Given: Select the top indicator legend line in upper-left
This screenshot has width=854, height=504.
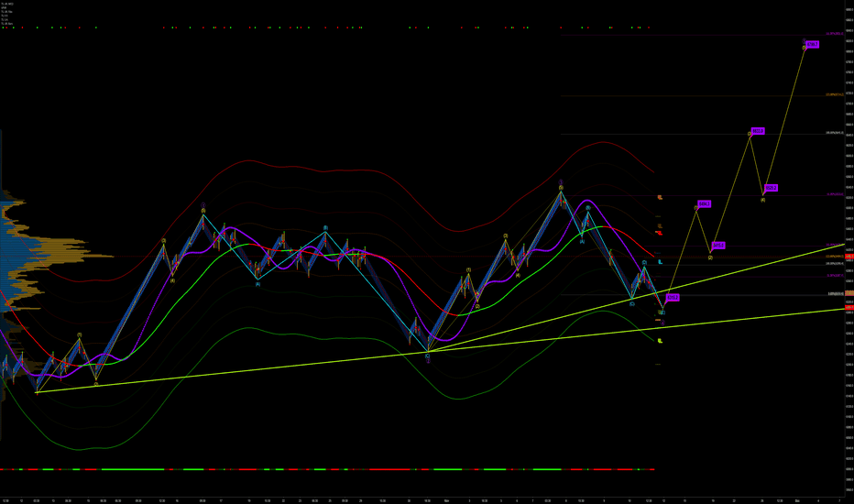Looking at the screenshot, I should pyautogui.click(x=7, y=4).
